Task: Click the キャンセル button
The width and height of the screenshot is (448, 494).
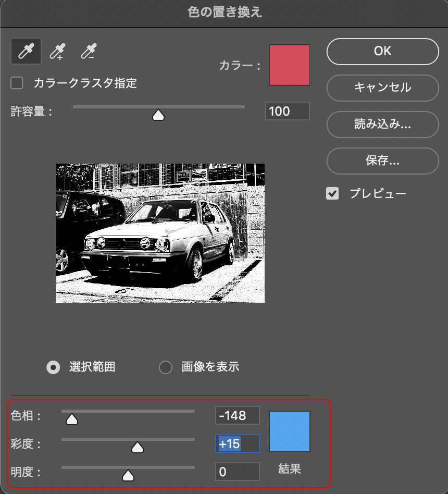Action: 382,87
